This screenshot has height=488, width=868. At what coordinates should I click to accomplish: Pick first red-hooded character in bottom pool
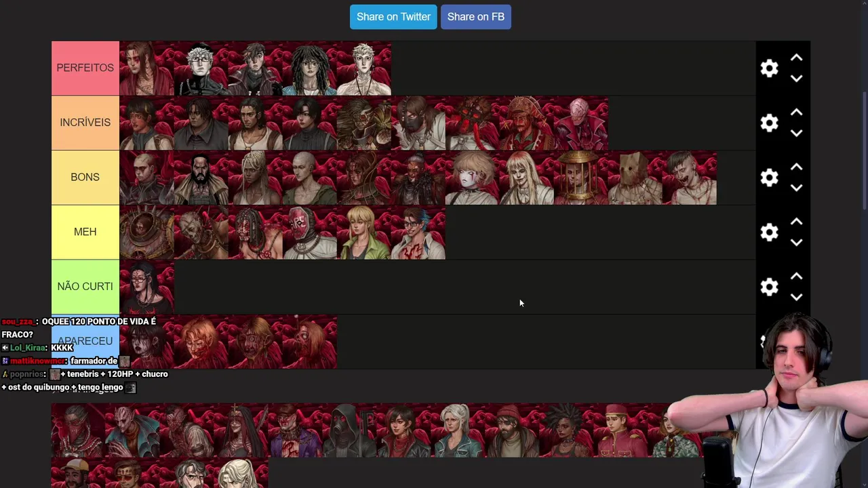pyautogui.click(x=79, y=430)
